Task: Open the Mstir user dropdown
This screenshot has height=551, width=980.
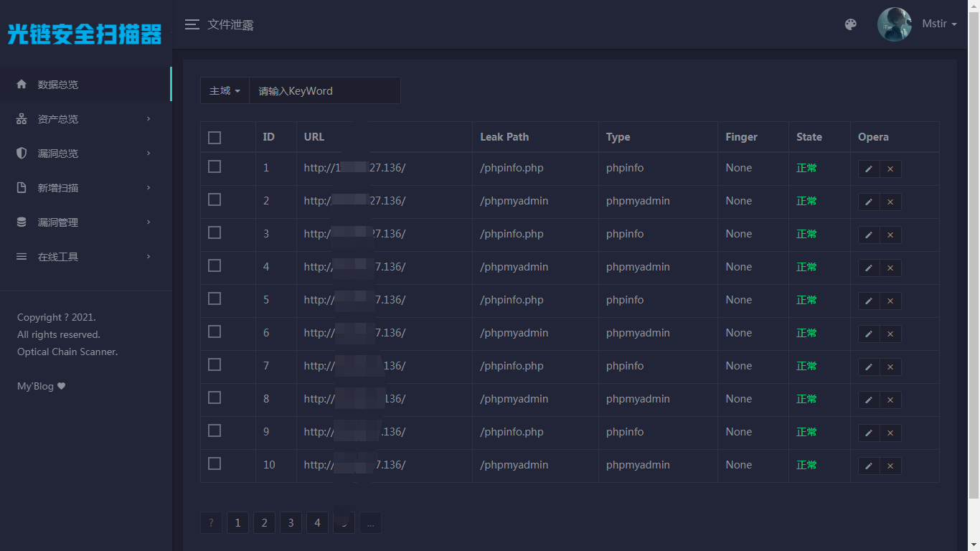Action: point(939,24)
